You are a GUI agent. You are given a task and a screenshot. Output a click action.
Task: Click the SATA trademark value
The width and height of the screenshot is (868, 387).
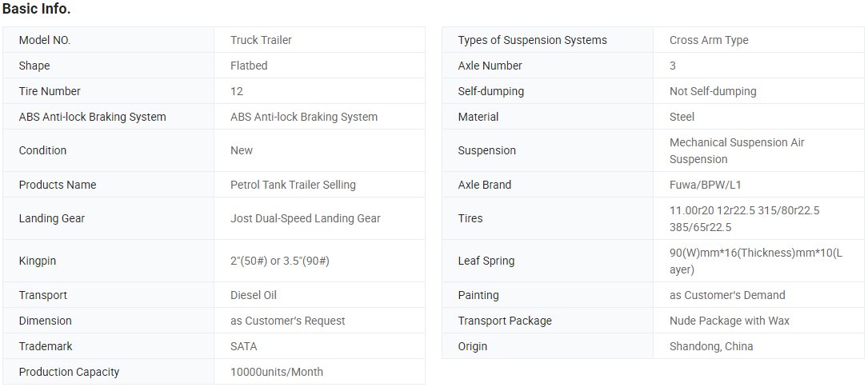(243, 346)
